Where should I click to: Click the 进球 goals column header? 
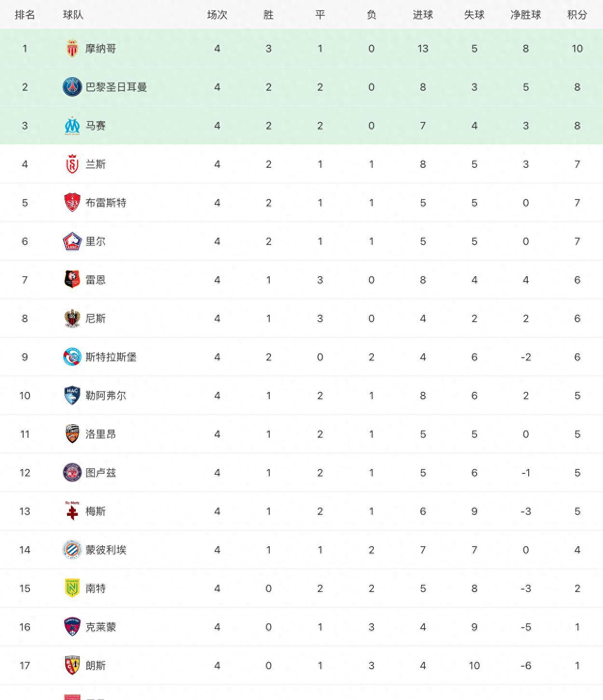tap(423, 15)
